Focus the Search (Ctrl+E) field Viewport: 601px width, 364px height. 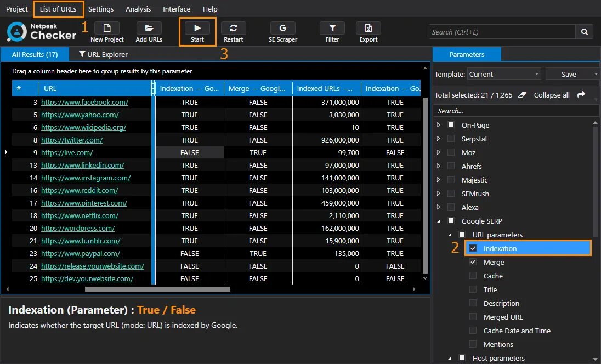[x=502, y=32]
